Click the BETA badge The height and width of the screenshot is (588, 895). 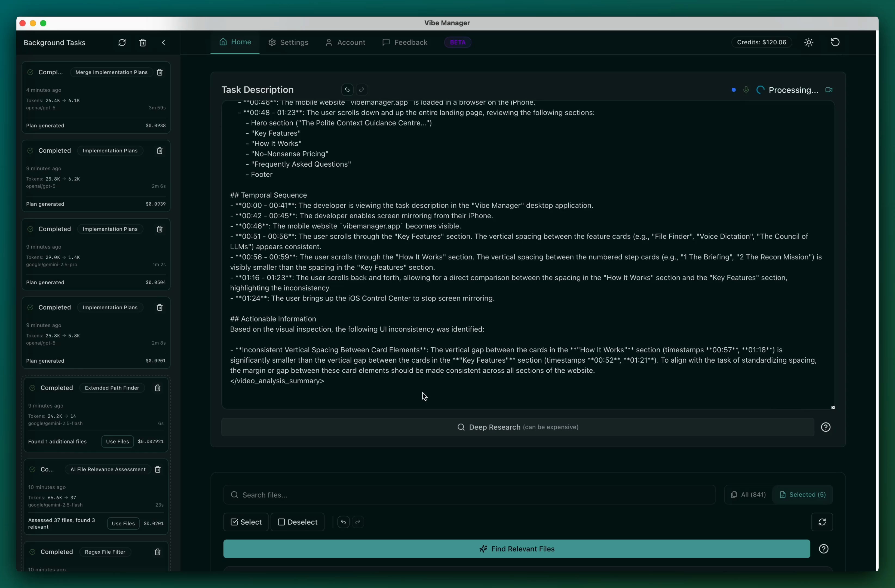[458, 42]
